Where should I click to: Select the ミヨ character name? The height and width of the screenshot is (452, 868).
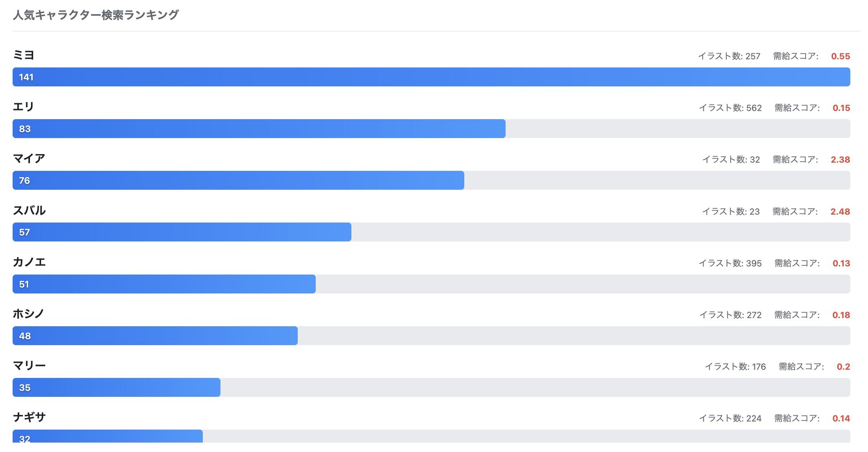pos(23,55)
